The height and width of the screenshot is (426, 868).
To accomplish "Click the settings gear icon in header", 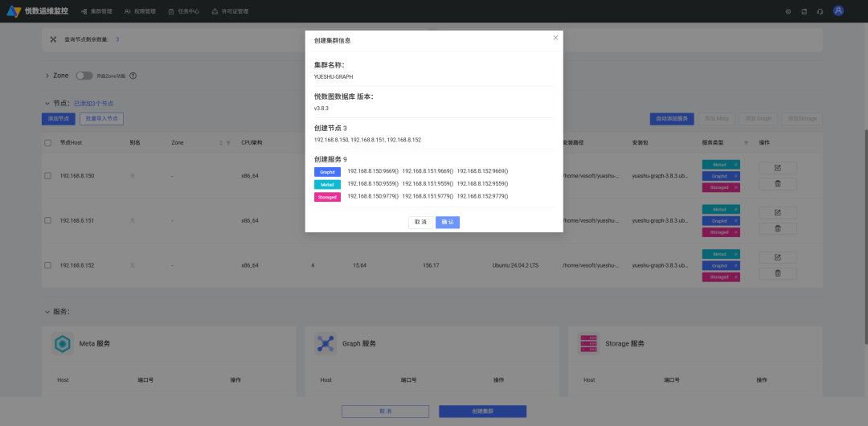I will pyautogui.click(x=788, y=11).
